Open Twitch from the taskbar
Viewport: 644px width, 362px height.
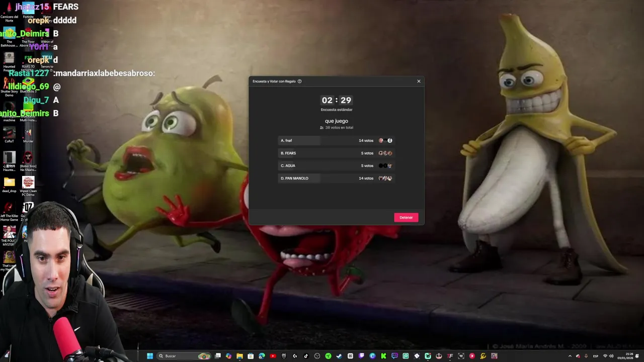361,356
